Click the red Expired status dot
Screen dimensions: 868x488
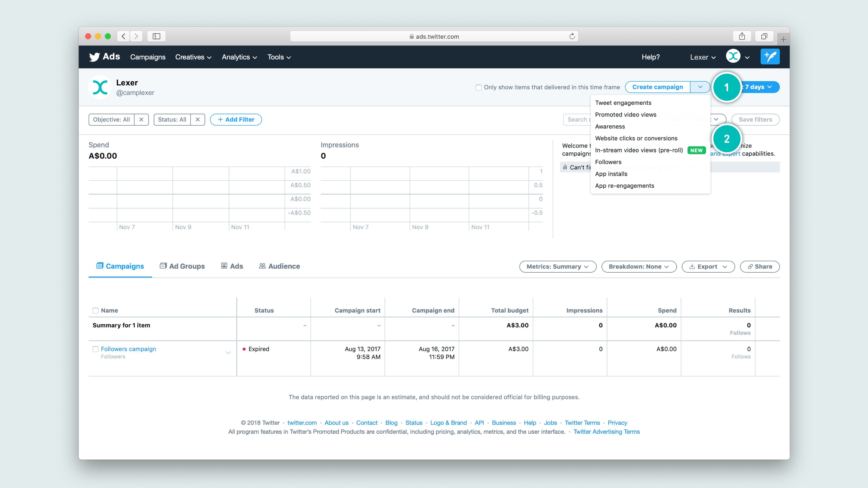244,349
